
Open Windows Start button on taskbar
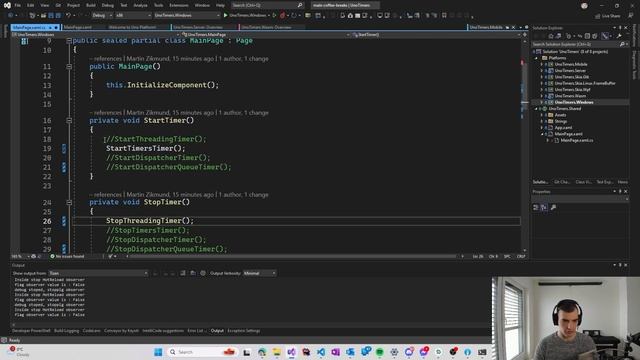point(158,352)
